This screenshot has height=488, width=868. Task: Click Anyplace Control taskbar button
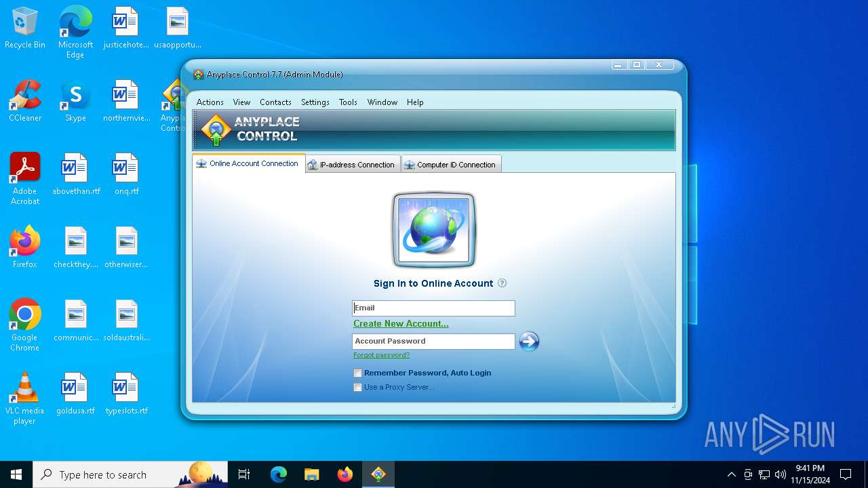tap(378, 474)
